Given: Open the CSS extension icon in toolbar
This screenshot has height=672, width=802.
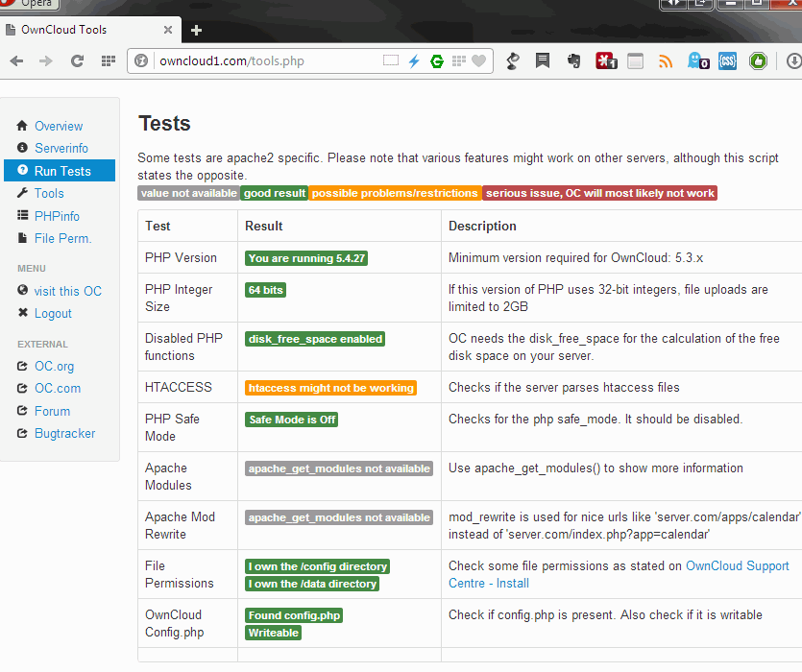Looking at the screenshot, I should 728,61.
